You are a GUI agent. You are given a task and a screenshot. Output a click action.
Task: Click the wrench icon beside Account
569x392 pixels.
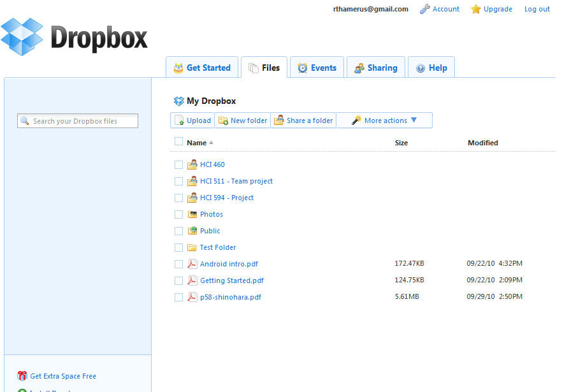pos(424,9)
